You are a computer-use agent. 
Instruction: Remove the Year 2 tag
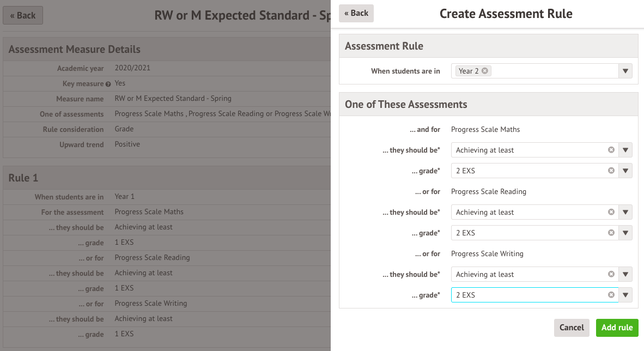(484, 71)
